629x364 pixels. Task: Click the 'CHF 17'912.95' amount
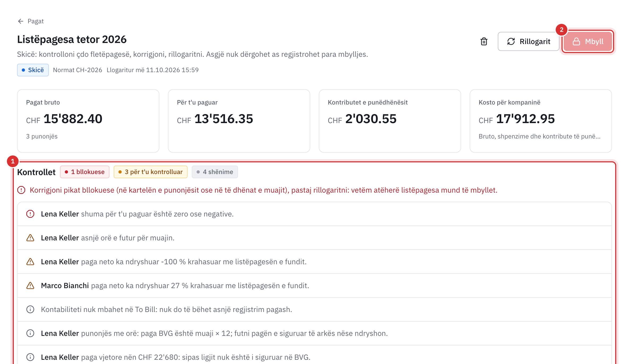pyautogui.click(x=517, y=119)
